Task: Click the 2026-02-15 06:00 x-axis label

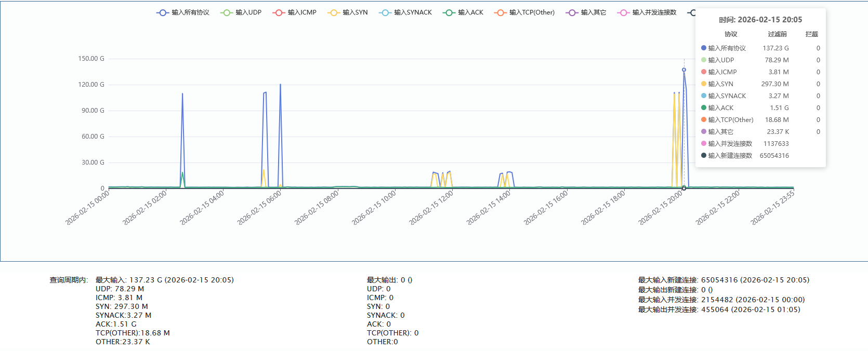Action: [259, 207]
